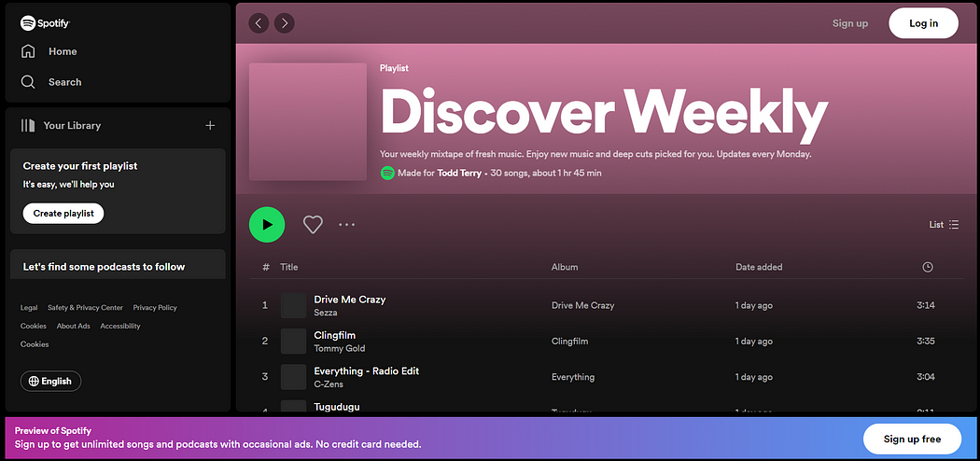Click the Spotify logo
Image resolution: width=980 pixels, height=461 pixels.
pyautogui.click(x=45, y=23)
